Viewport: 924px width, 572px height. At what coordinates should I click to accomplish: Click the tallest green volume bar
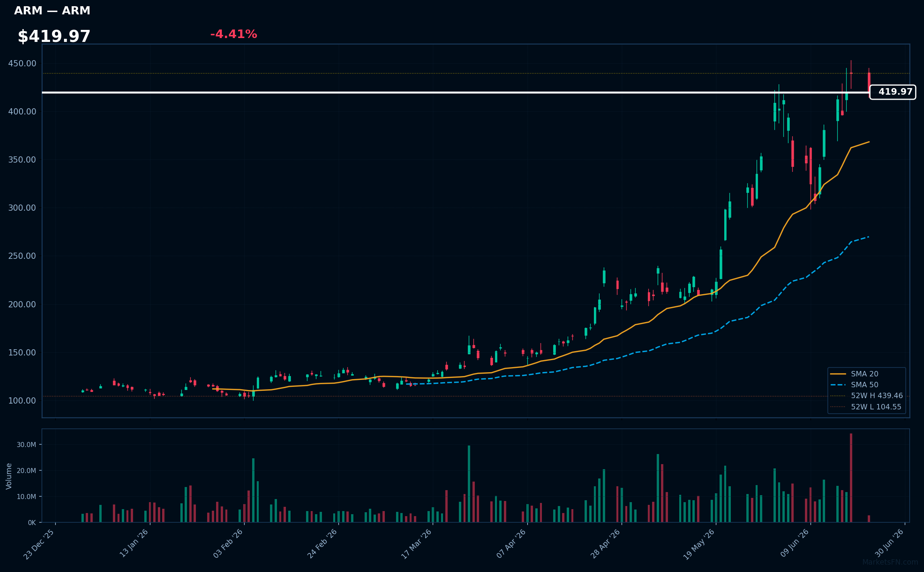tap(469, 484)
